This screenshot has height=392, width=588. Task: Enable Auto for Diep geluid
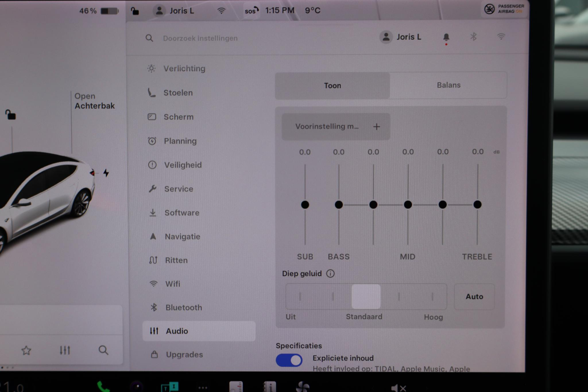[474, 297]
